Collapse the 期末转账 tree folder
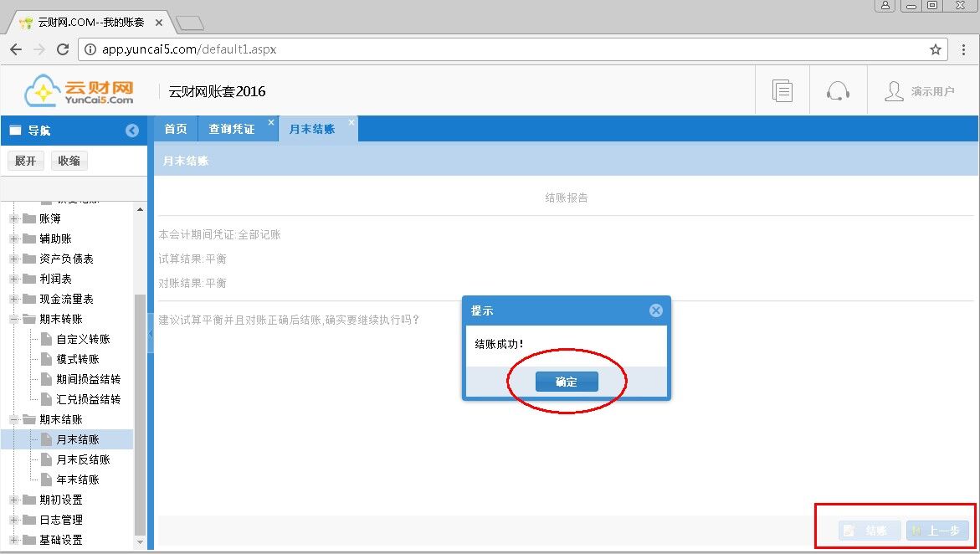The height and width of the screenshot is (554, 980). pos(14,319)
